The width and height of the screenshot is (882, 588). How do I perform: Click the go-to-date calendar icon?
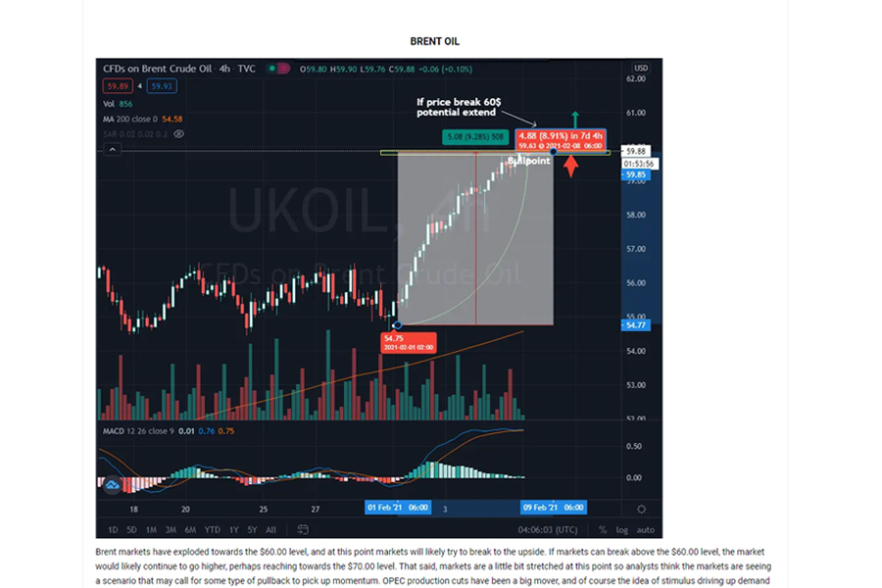[303, 530]
